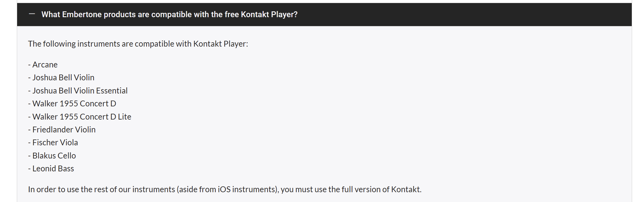Click the closing sentence about full Kontakt version
Viewport: 644px width, 202px height.
click(225, 189)
